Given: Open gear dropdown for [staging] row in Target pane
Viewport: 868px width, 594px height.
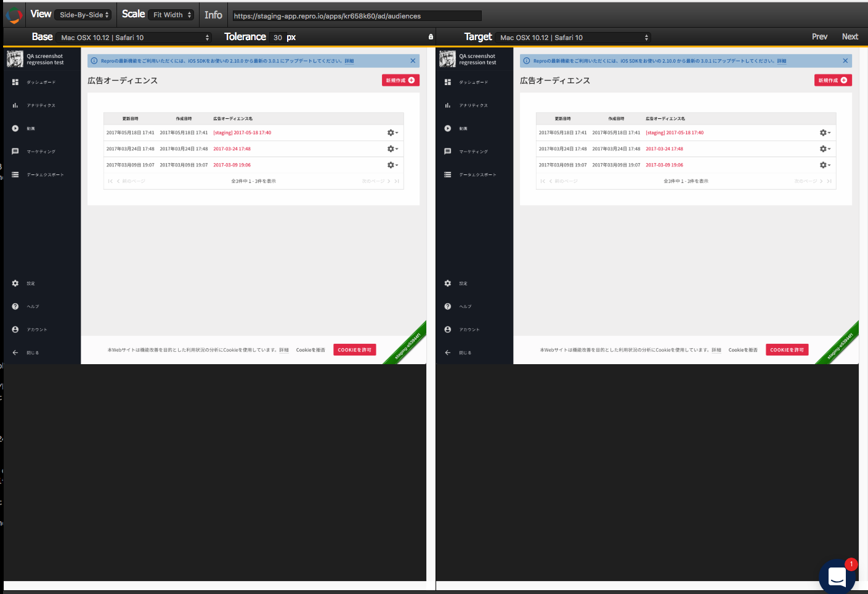Looking at the screenshot, I should coord(825,132).
